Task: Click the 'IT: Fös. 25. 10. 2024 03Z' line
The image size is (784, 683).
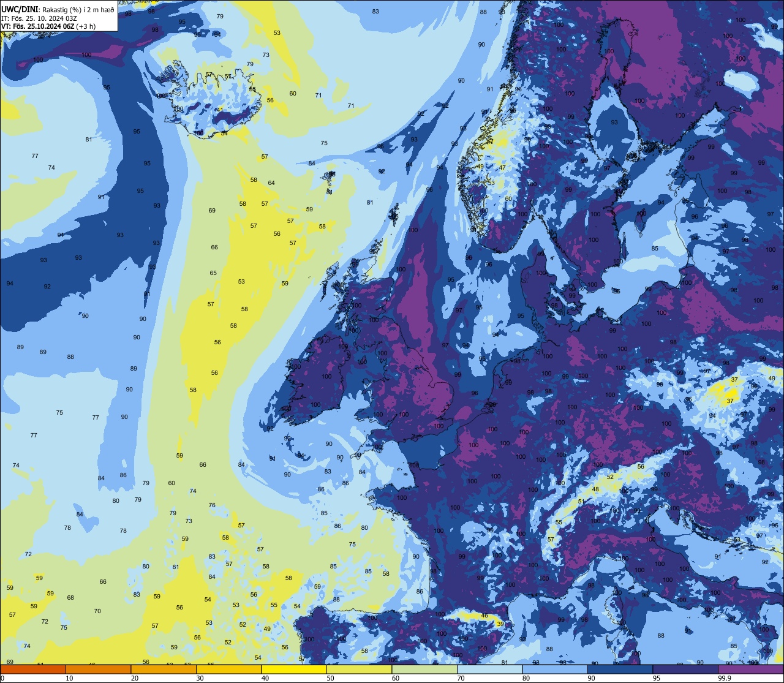Action: pyautogui.click(x=38, y=18)
